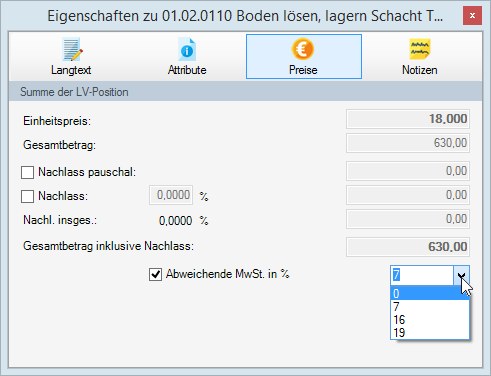Switch to the Langtext tab label
Screen dimensions: 491x376
point(71,70)
